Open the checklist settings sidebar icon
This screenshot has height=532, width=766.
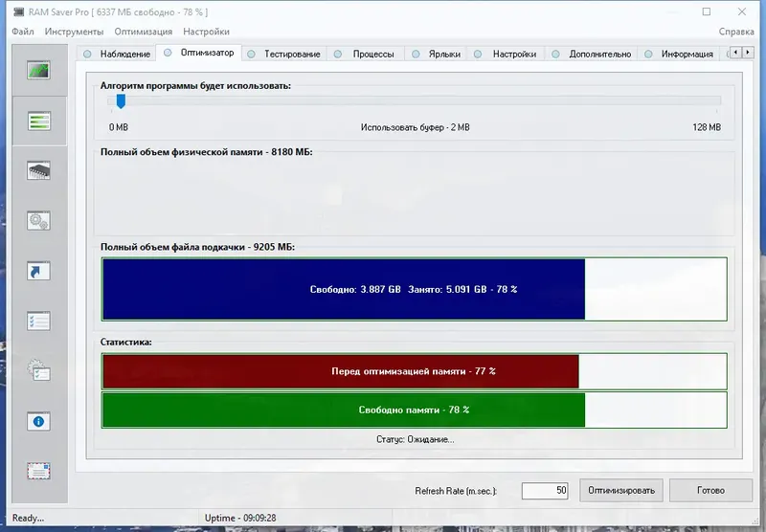coord(38,321)
